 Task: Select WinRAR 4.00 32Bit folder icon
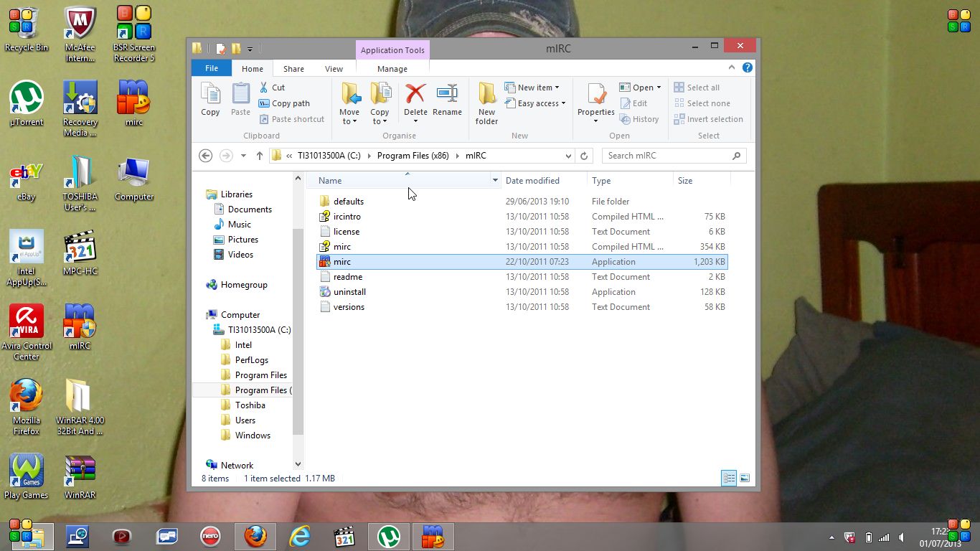(x=80, y=408)
